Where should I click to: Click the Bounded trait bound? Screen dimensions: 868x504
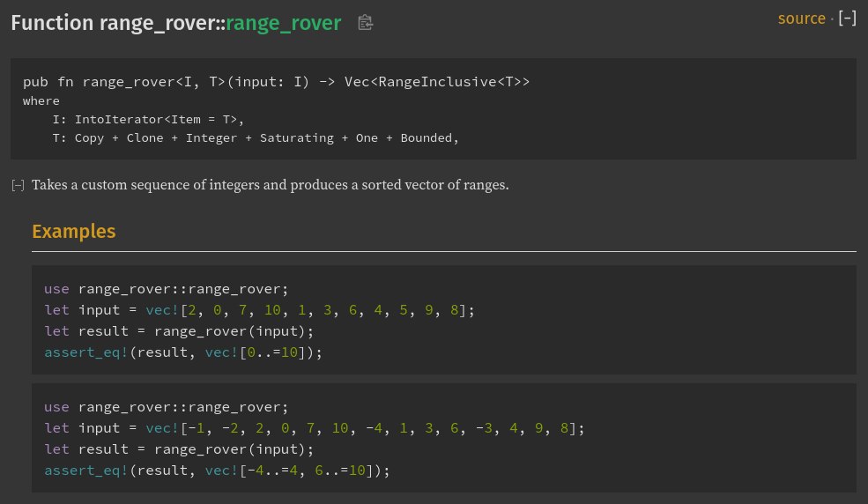point(427,138)
